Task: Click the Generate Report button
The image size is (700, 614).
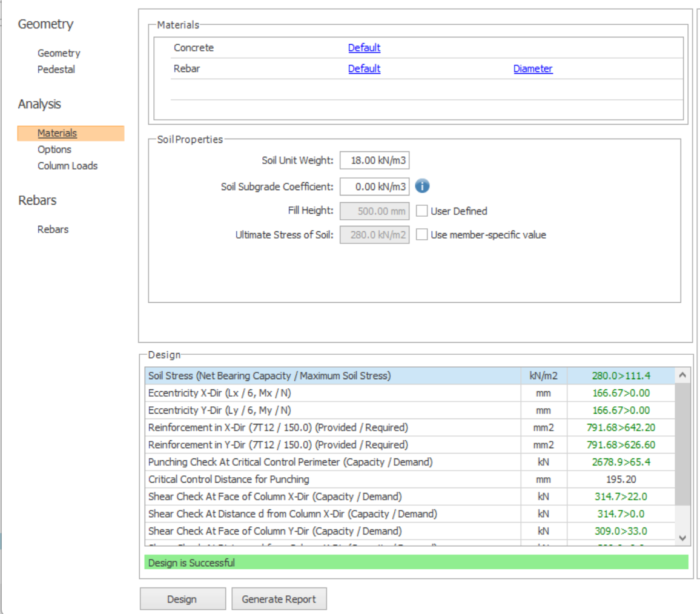Action: click(x=279, y=599)
